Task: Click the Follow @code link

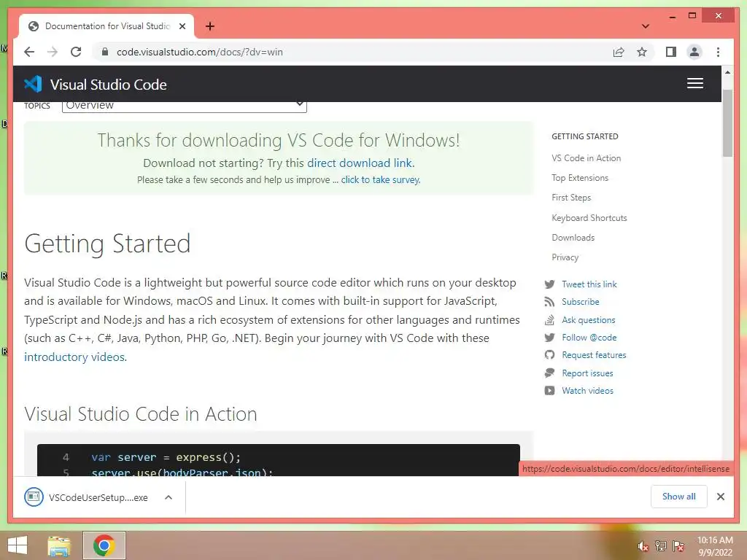Action: tap(589, 338)
